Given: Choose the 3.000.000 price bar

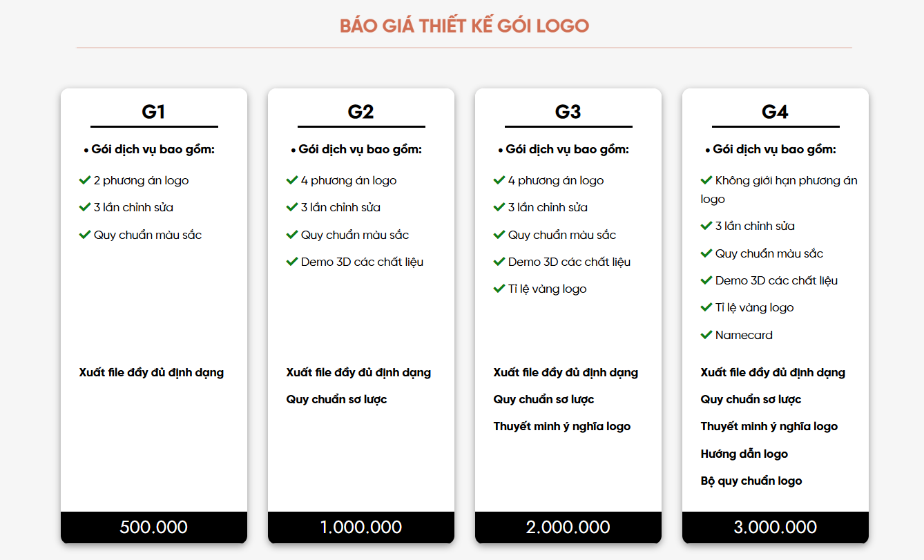Looking at the screenshot, I should (776, 528).
